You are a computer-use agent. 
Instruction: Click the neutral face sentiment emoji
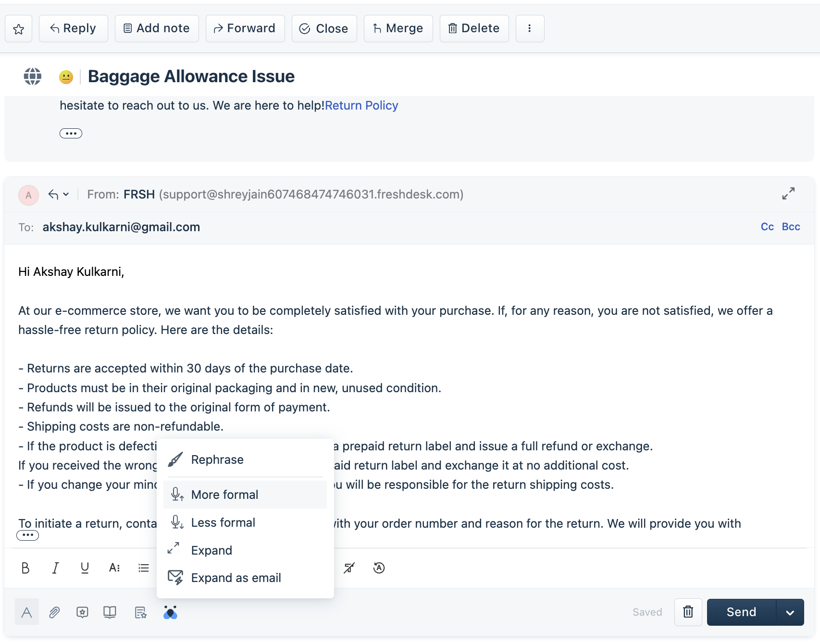click(x=66, y=77)
